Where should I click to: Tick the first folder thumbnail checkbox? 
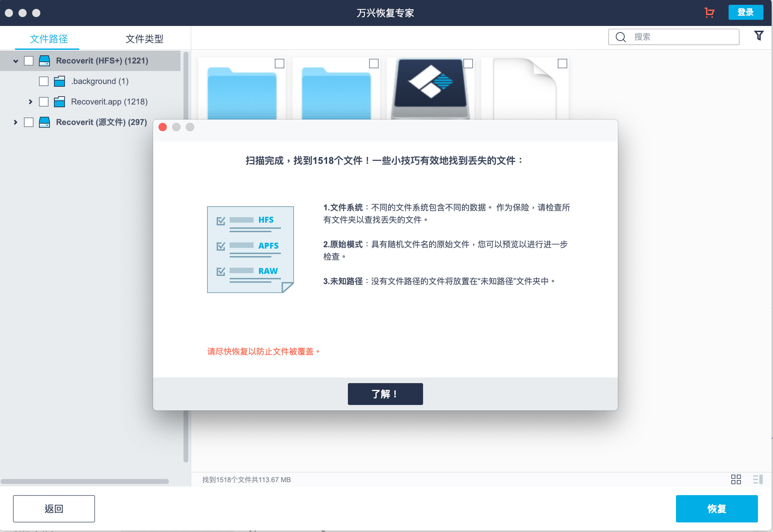click(280, 64)
